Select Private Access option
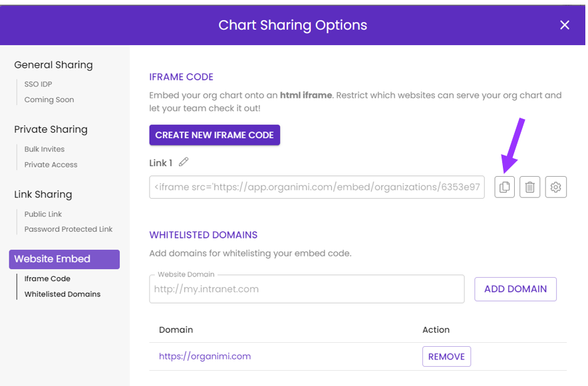 point(50,164)
